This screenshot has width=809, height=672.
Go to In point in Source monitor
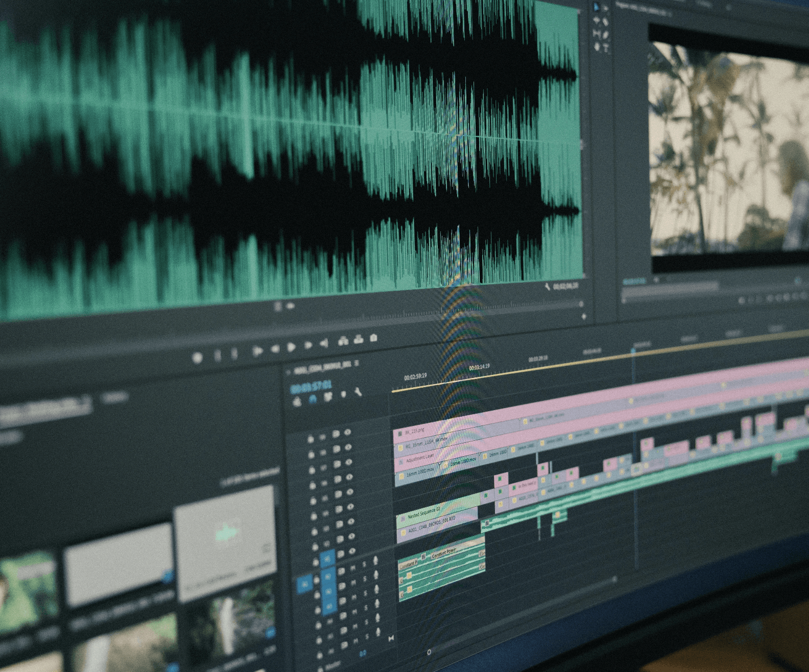(257, 351)
